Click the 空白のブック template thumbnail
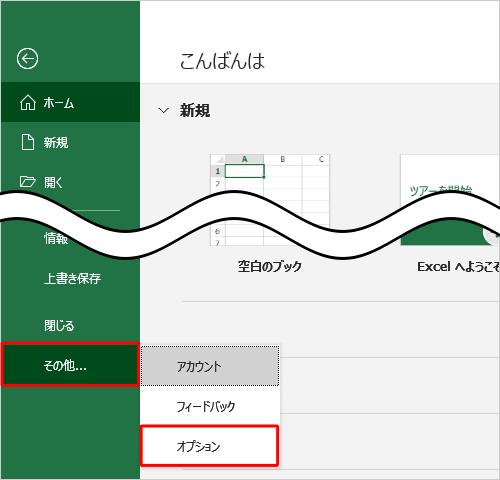 270,200
